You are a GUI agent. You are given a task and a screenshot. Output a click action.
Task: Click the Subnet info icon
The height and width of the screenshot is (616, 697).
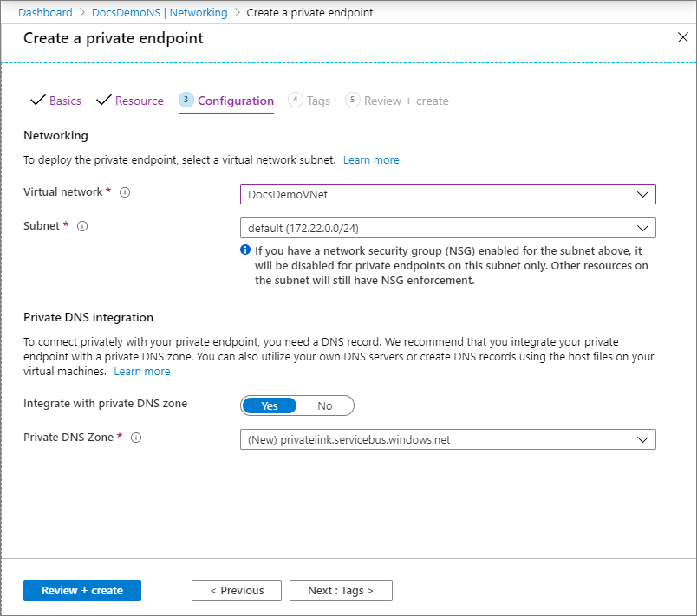click(x=83, y=226)
